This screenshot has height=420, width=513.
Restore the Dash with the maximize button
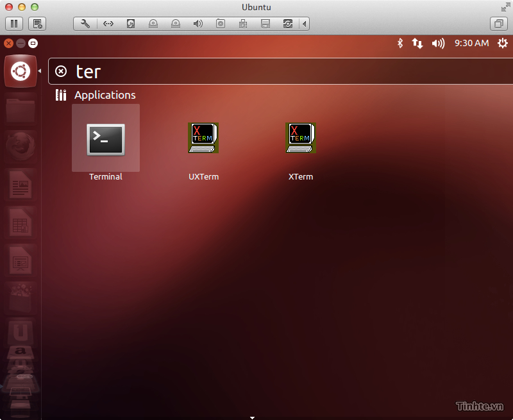click(33, 43)
